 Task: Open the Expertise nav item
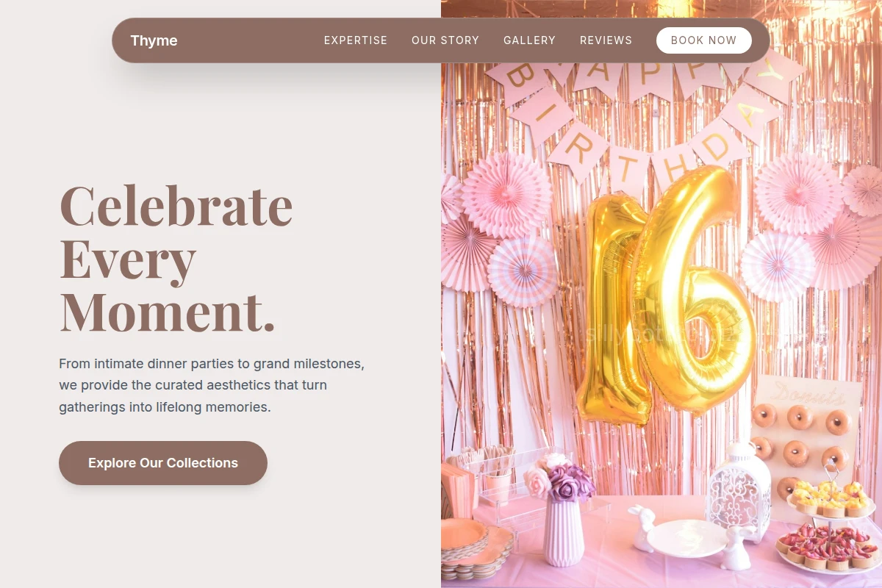356,40
